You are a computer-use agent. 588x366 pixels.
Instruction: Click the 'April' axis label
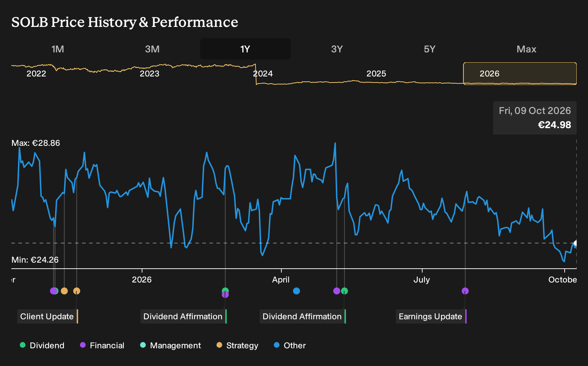click(281, 280)
